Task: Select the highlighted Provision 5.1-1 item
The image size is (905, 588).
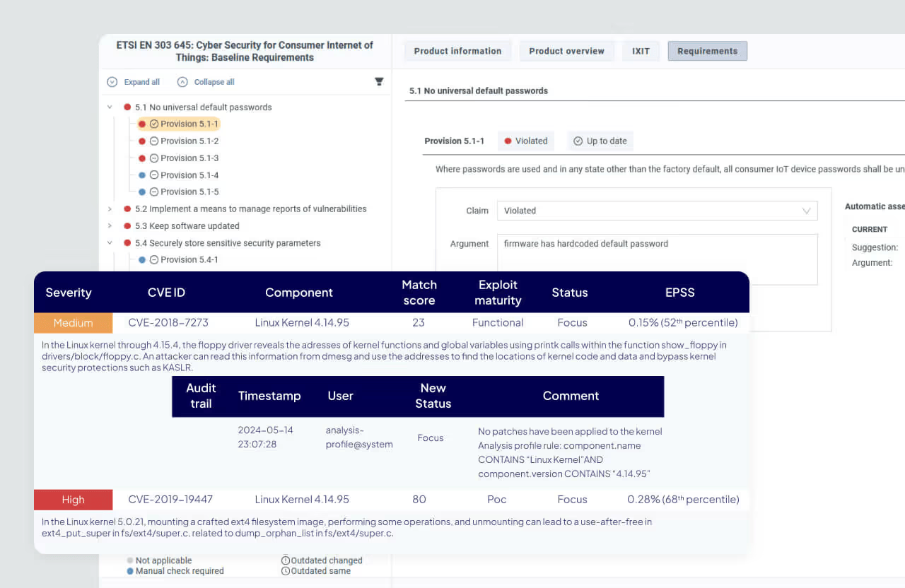Action: pos(179,124)
